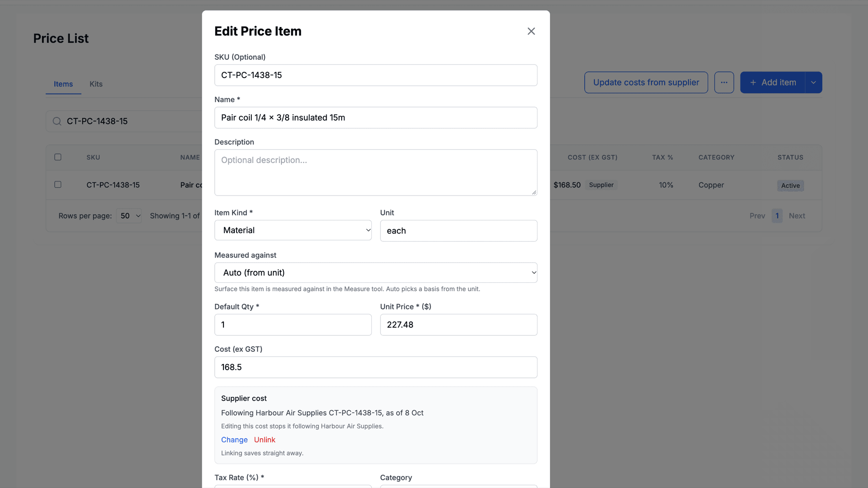Click the Unit field containing each
This screenshot has height=488, width=868.
click(459, 231)
